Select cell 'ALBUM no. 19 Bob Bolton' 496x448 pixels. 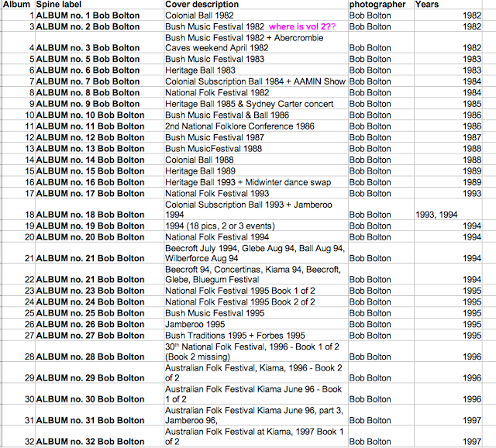(x=99, y=226)
